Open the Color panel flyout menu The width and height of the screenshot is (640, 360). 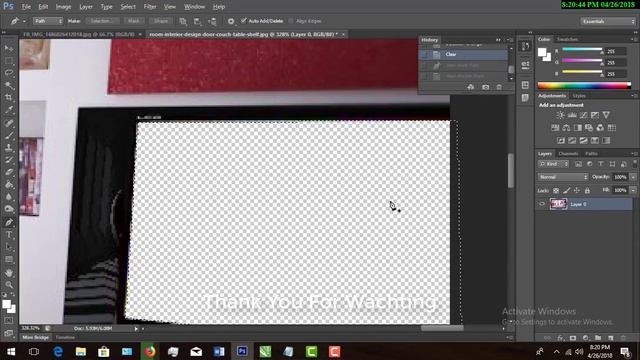coord(634,40)
